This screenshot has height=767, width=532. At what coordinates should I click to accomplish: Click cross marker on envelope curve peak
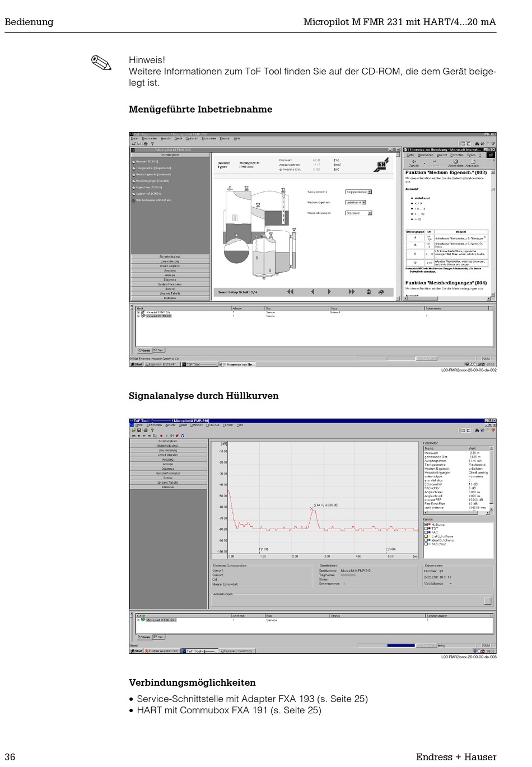pos(312,508)
